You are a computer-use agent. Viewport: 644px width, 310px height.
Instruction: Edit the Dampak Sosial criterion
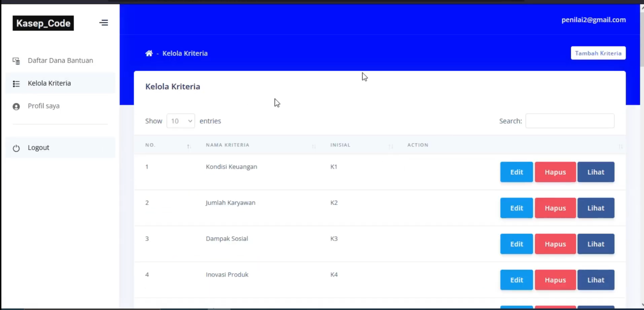tap(516, 244)
